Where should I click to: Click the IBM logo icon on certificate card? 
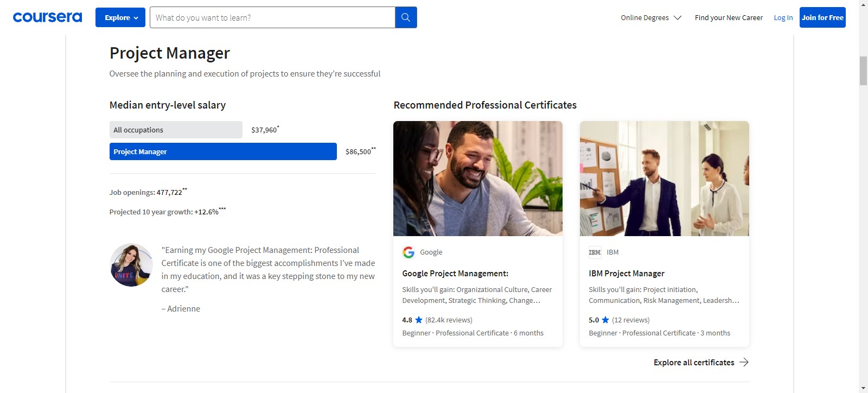[595, 252]
